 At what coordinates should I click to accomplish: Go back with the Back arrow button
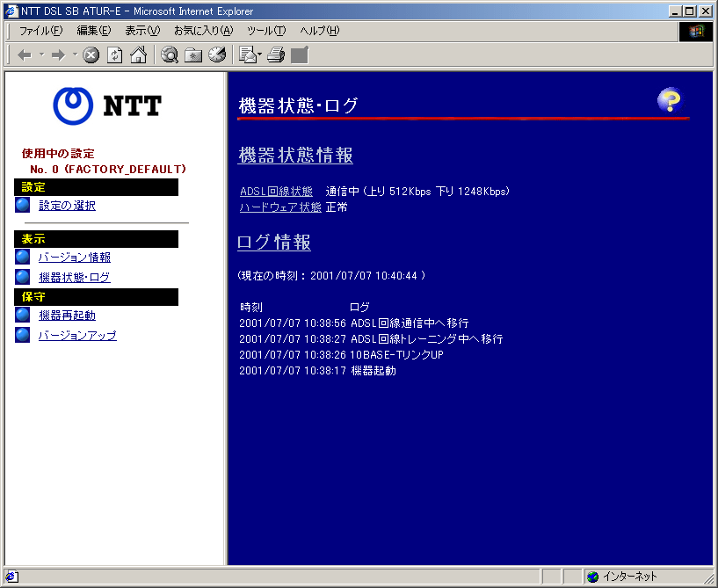click(25, 55)
